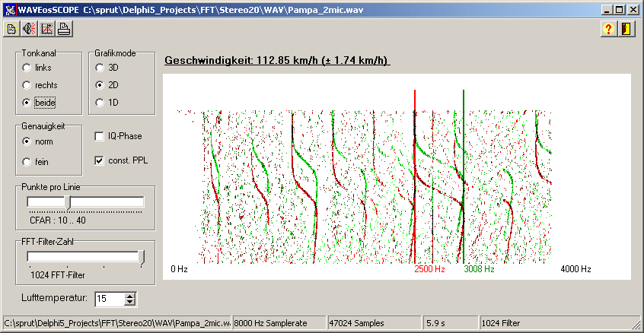Increase Lufttemperatur with the up arrow
Image resolution: width=644 pixels, height=333 pixels.
(x=129, y=296)
